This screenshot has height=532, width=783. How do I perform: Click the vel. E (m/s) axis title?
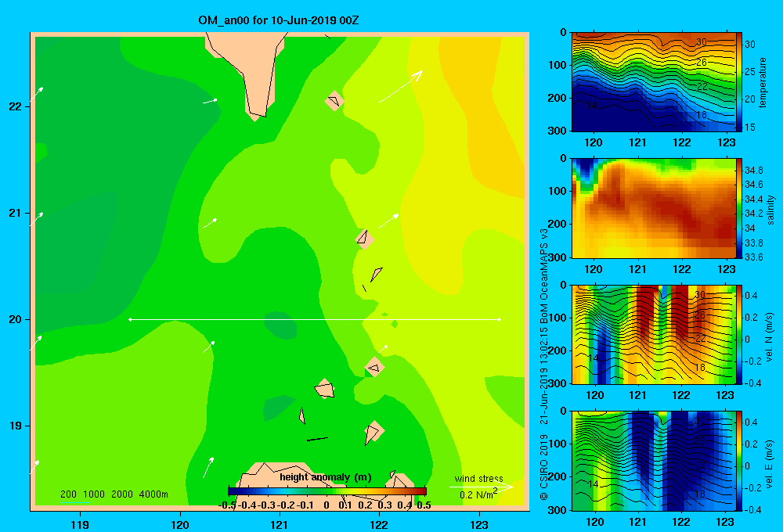coord(770,464)
